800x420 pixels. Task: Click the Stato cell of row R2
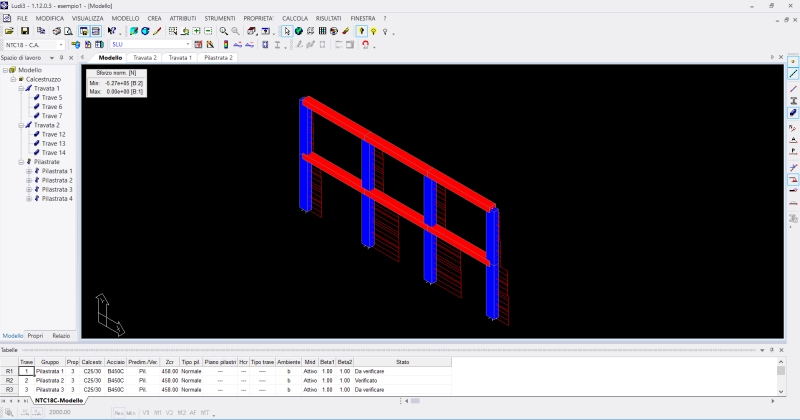(402, 380)
